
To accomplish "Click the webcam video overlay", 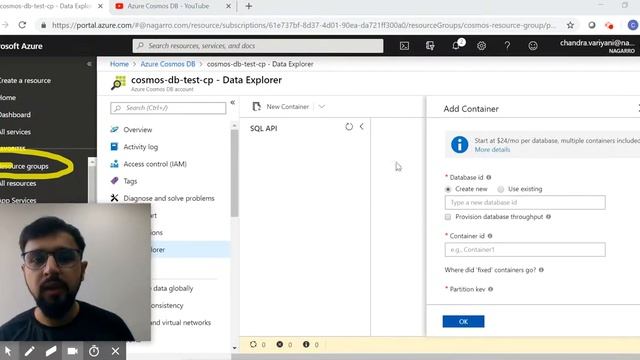I will (x=75, y=272).
